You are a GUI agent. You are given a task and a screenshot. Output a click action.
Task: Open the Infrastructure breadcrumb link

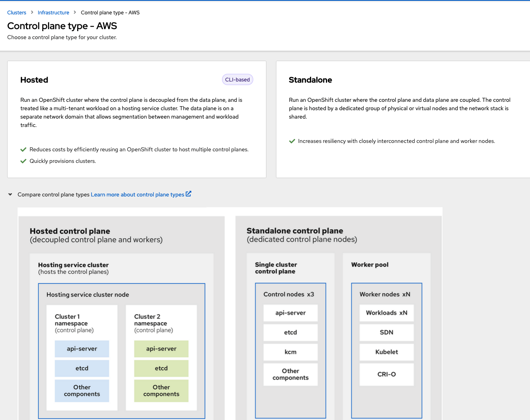[x=54, y=13]
